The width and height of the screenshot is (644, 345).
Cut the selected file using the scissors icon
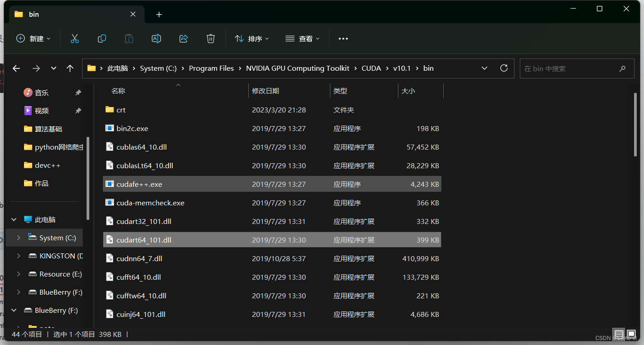pos(74,39)
